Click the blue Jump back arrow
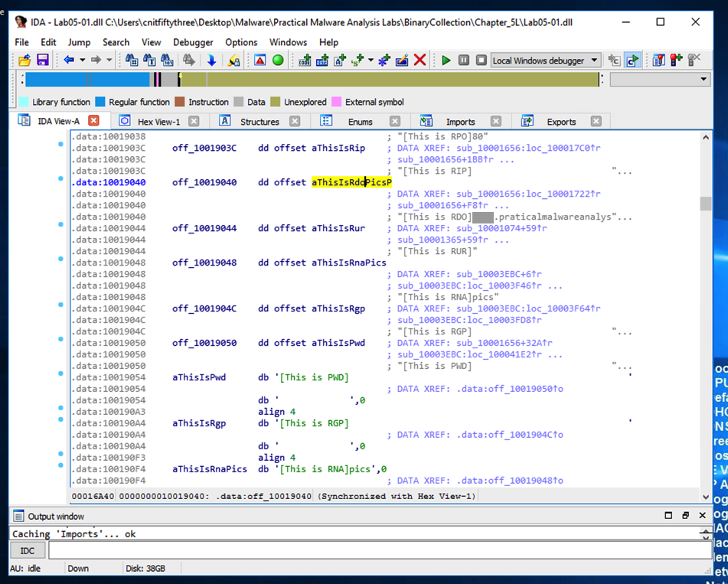 (x=69, y=60)
